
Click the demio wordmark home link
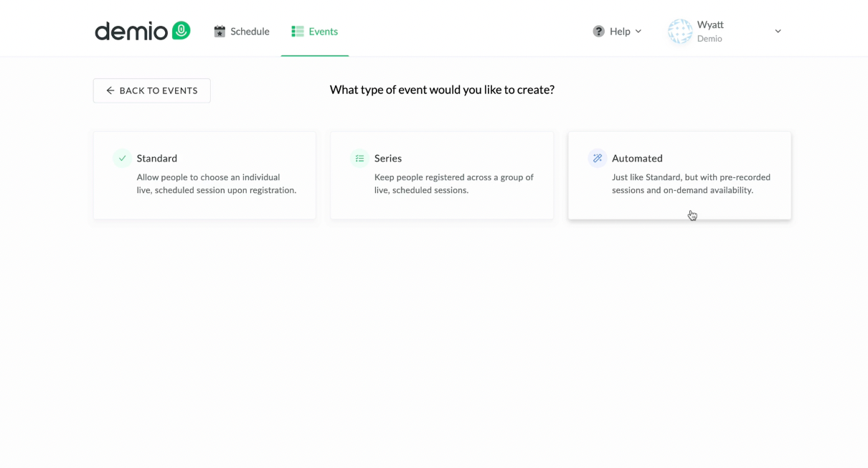(x=131, y=32)
